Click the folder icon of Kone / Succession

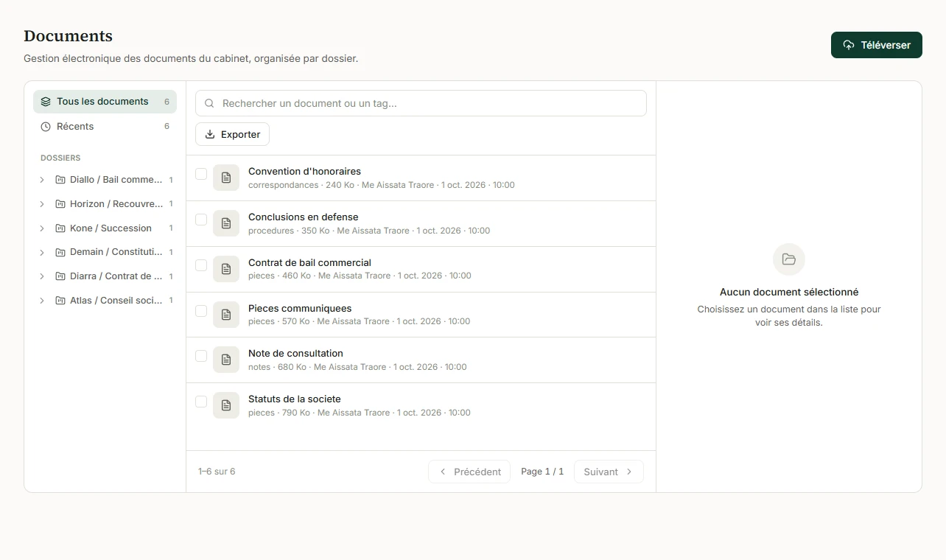(x=60, y=228)
